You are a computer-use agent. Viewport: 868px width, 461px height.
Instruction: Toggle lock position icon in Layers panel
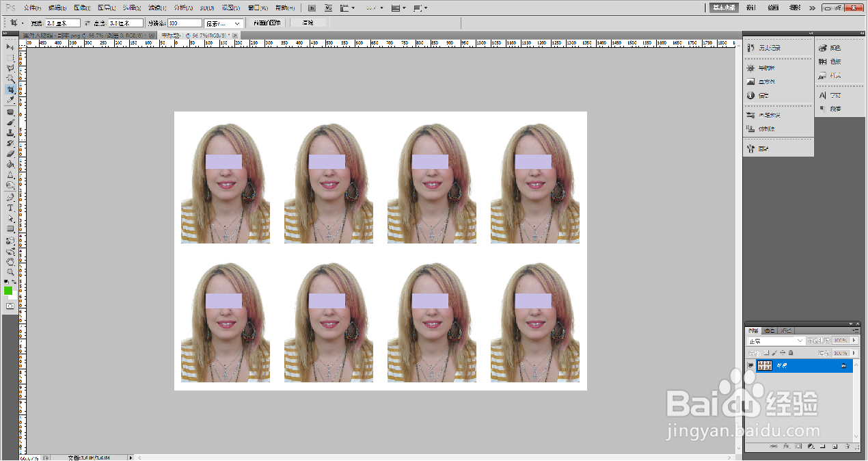click(x=783, y=353)
